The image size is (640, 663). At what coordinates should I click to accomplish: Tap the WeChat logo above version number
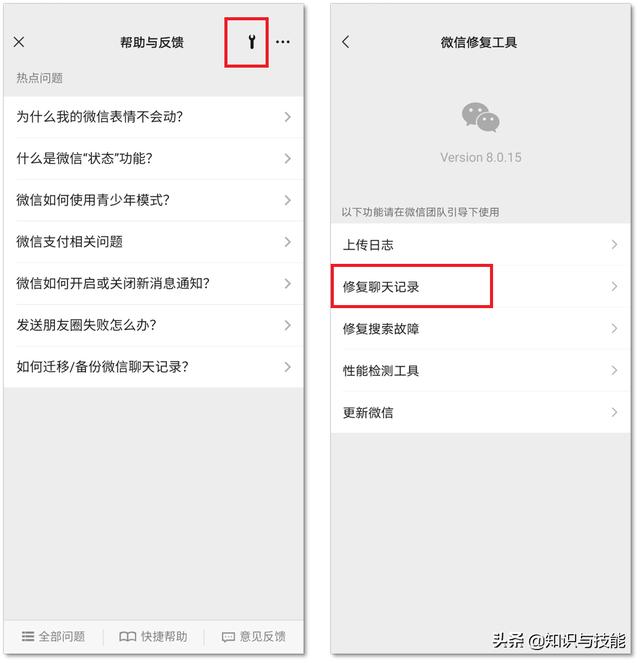click(x=481, y=118)
